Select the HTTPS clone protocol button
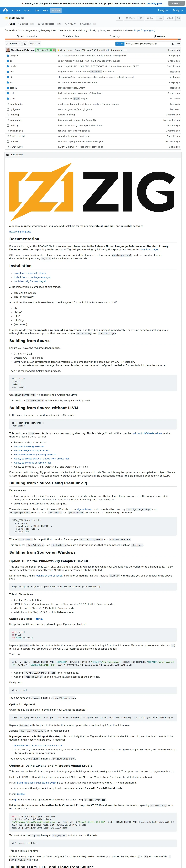Screen dimensions: 186x868 point(120,43)
